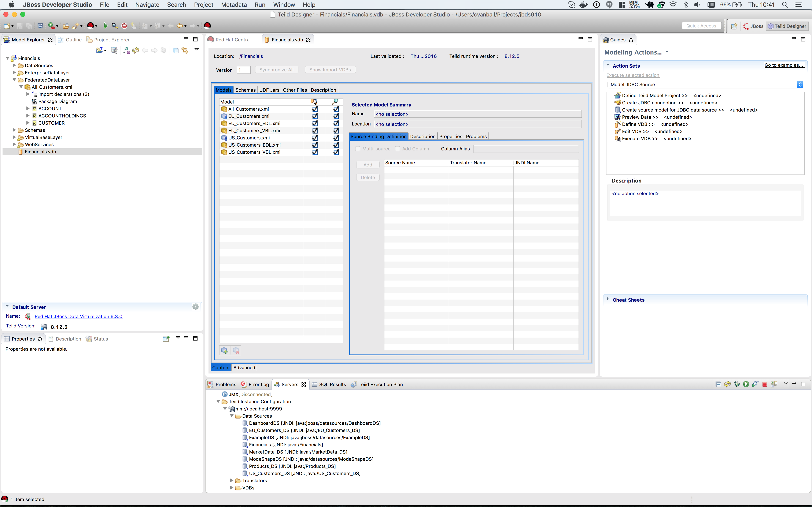Click the battery percentage in the menu bar
Screen dimensions: 812x507
pos(726,5)
